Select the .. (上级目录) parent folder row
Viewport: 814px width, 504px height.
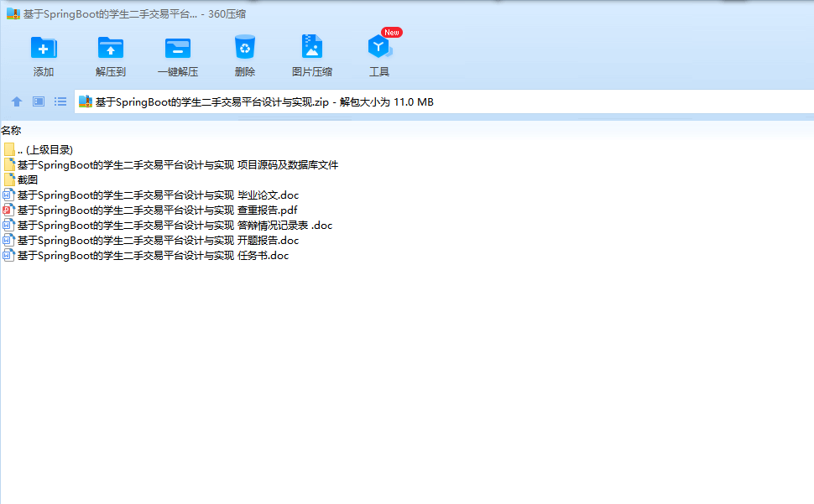tap(38, 150)
